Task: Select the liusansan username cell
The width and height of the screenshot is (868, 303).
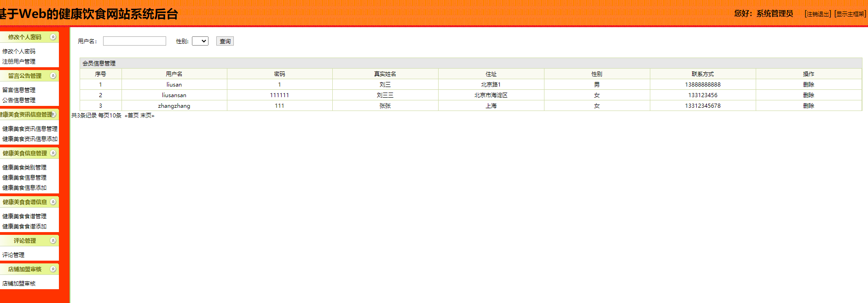Action: click(174, 95)
